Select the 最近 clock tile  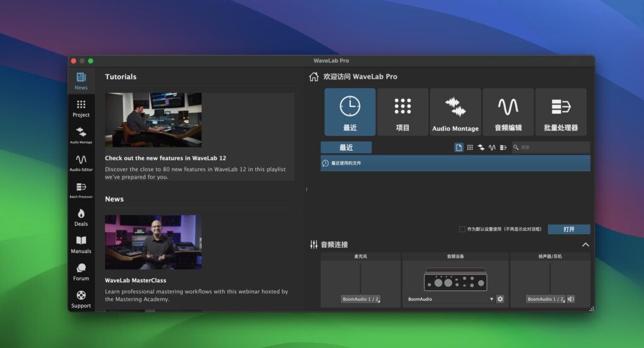[x=350, y=112]
